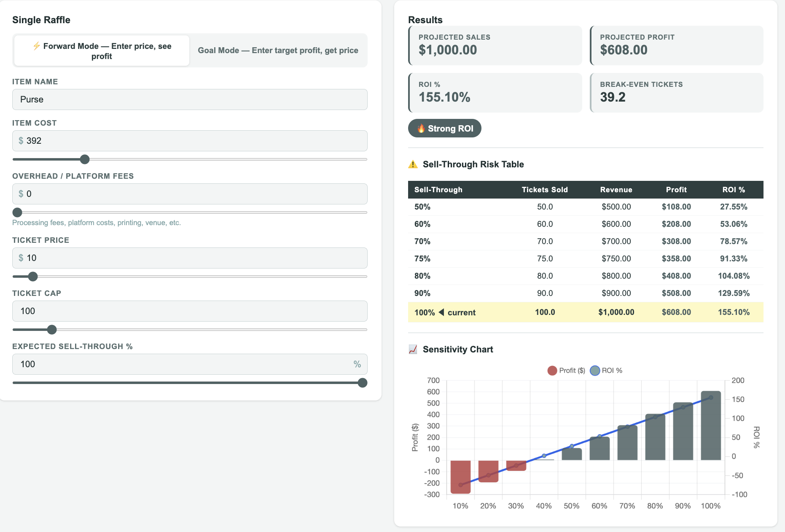Click the Item Cost input field

click(x=190, y=141)
